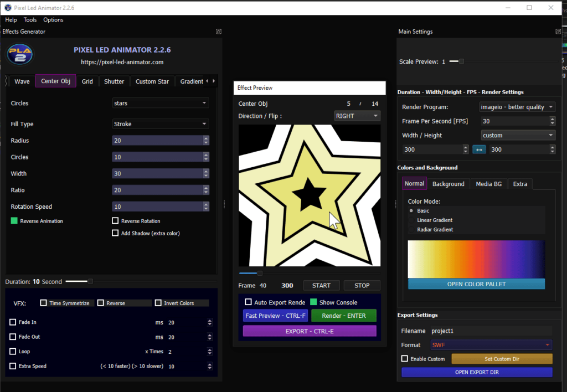The image size is (567, 392).
Task: Click the width/height link arrow icon
Action: tap(479, 149)
